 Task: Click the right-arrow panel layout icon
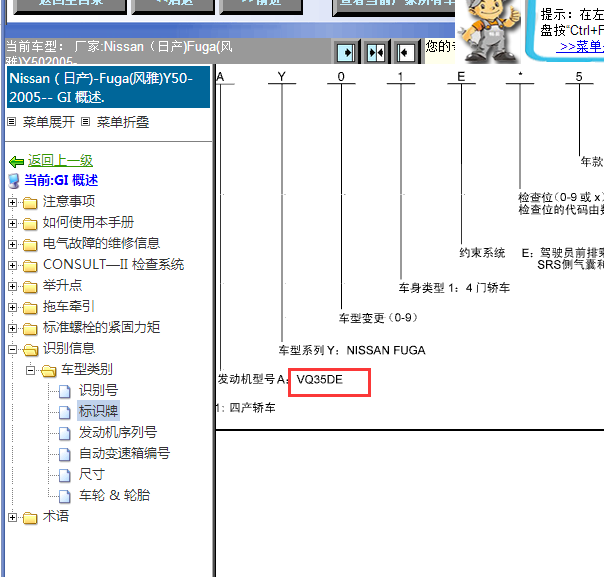click(x=346, y=52)
